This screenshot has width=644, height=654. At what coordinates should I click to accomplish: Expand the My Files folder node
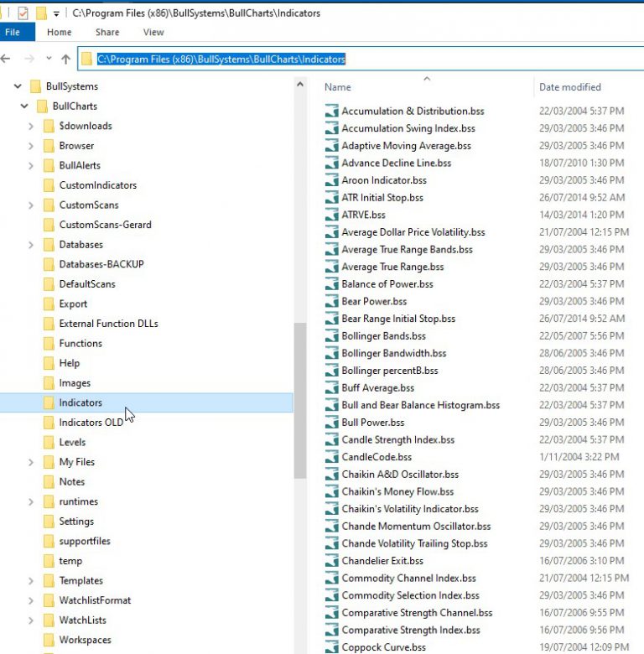[31, 462]
